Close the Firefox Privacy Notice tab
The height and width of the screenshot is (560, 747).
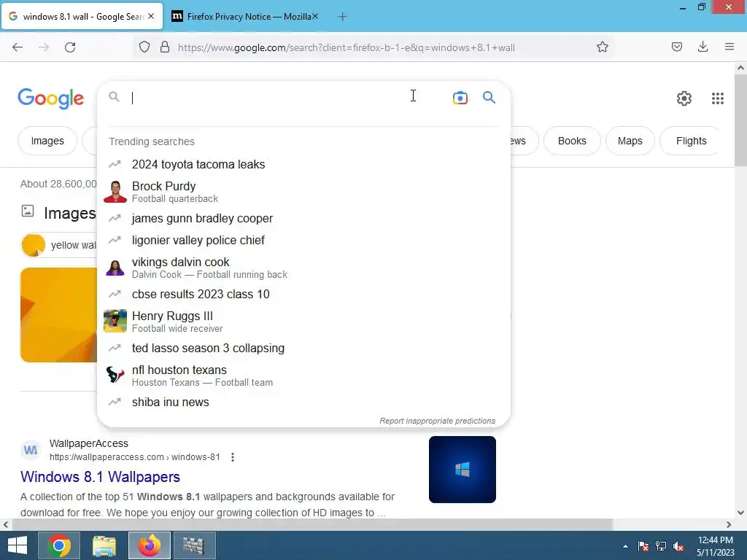[315, 16]
